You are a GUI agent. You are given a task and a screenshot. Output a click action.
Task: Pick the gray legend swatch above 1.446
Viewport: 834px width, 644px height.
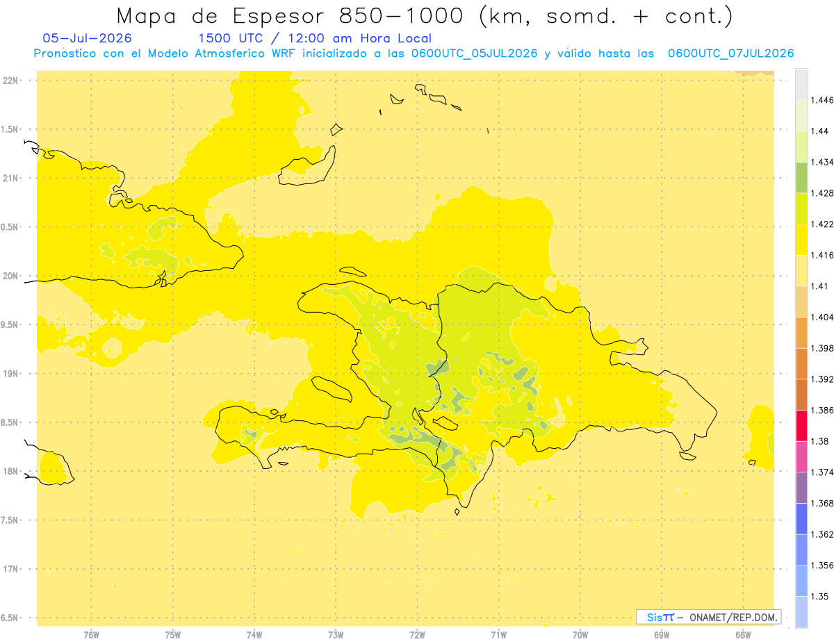pyautogui.click(x=801, y=84)
